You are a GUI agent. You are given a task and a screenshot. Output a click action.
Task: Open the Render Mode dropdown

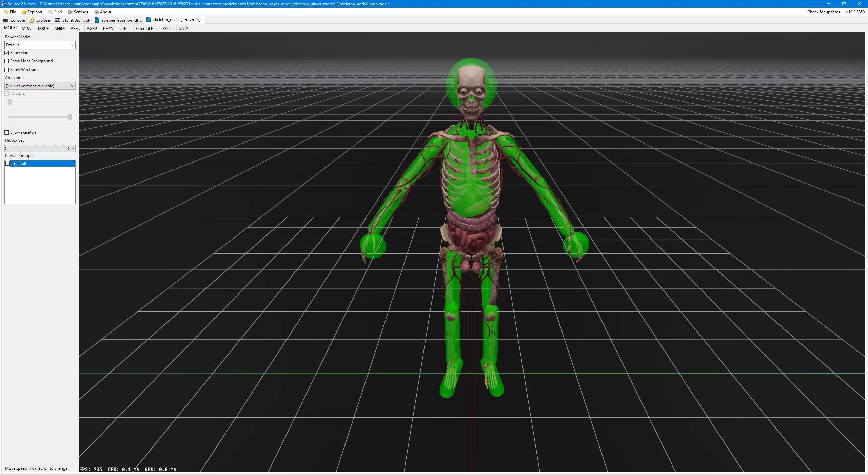[40, 45]
